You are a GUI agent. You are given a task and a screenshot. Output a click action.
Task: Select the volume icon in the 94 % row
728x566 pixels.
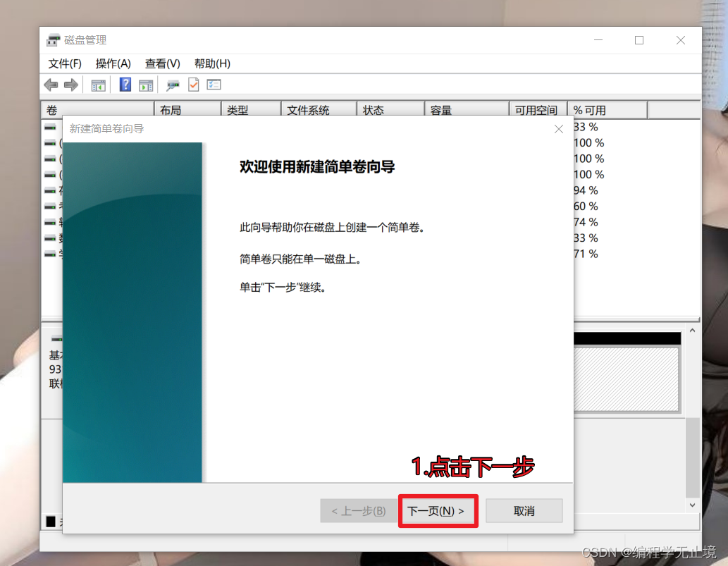[x=50, y=190]
